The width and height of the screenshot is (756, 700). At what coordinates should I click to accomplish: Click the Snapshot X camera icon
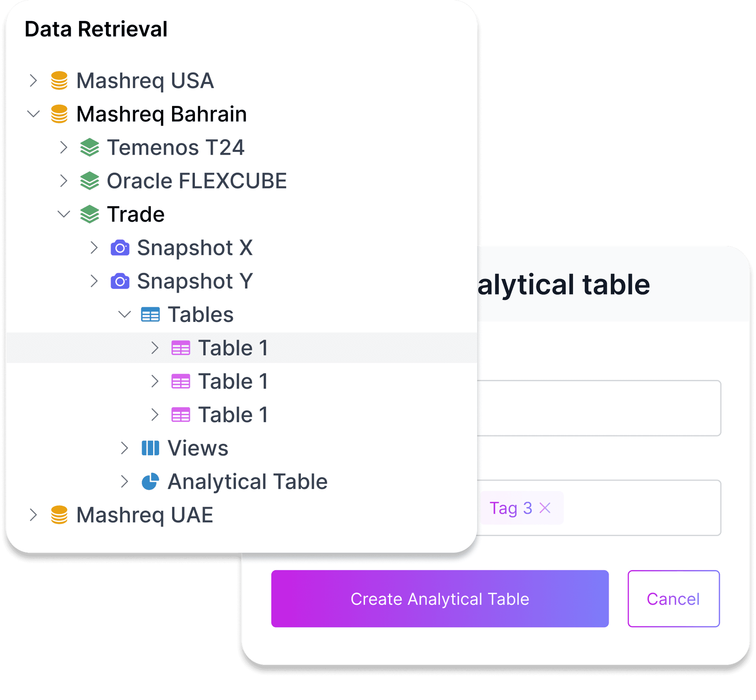click(120, 247)
